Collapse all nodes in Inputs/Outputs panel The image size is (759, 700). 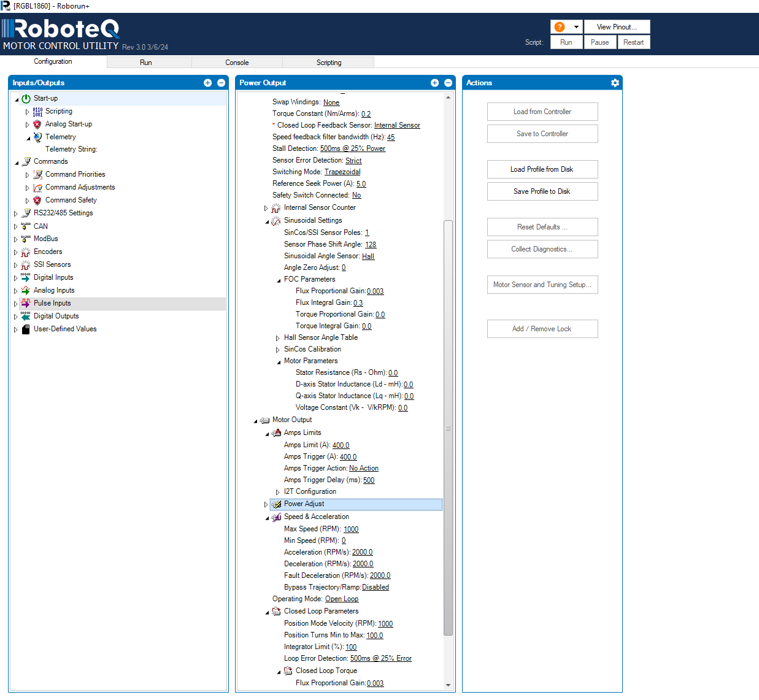(222, 83)
